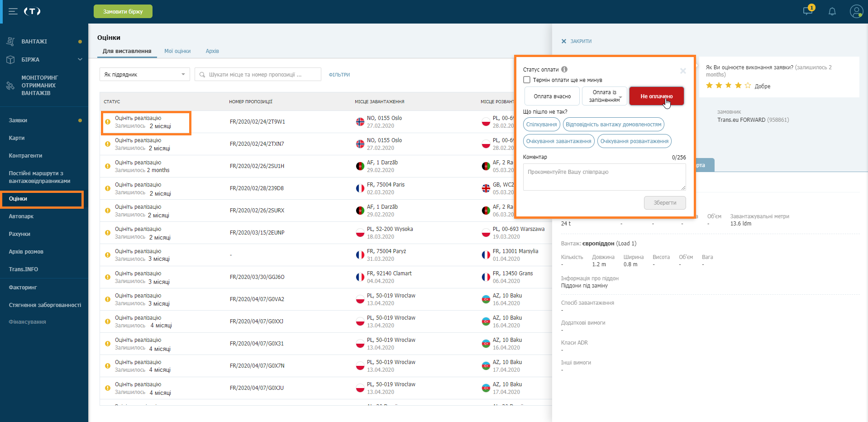Click the Norway flag in the first row

pos(360,122)
